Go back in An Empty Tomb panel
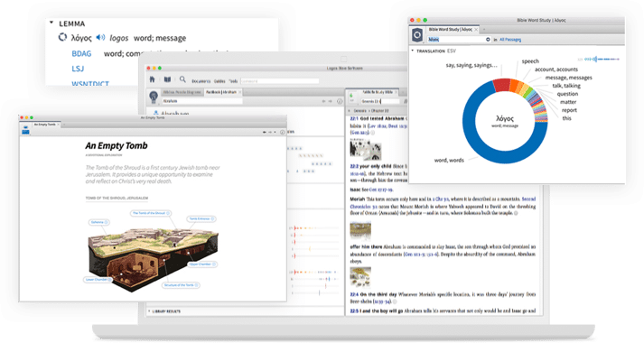This screenshot has height=343, width=644. click(265, 132)
